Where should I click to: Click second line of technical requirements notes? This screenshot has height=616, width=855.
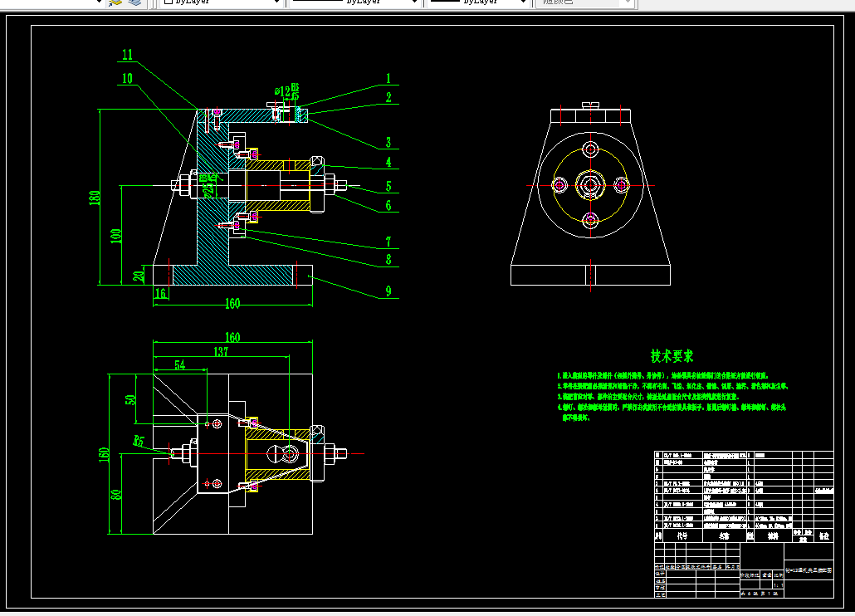(673, 386)
